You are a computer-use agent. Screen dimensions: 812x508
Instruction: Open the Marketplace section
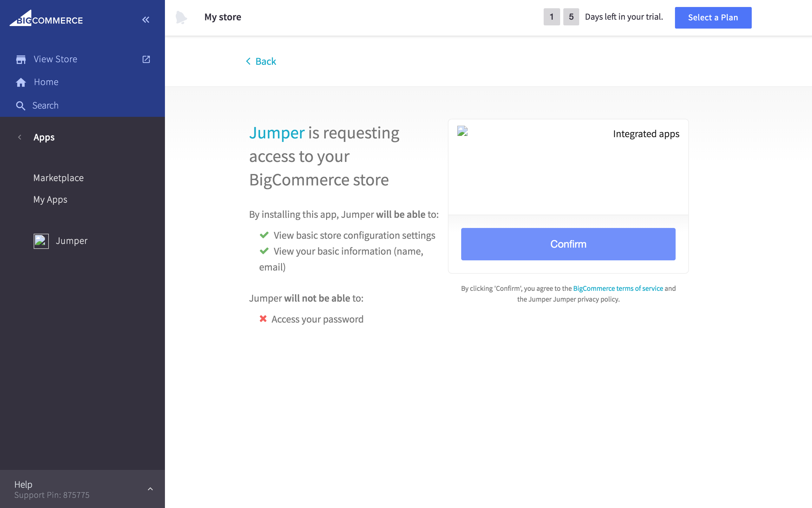(59, 178)
